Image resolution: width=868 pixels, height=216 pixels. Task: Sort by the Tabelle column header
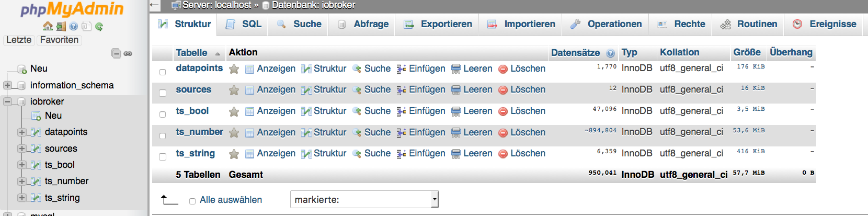point(191,53)
